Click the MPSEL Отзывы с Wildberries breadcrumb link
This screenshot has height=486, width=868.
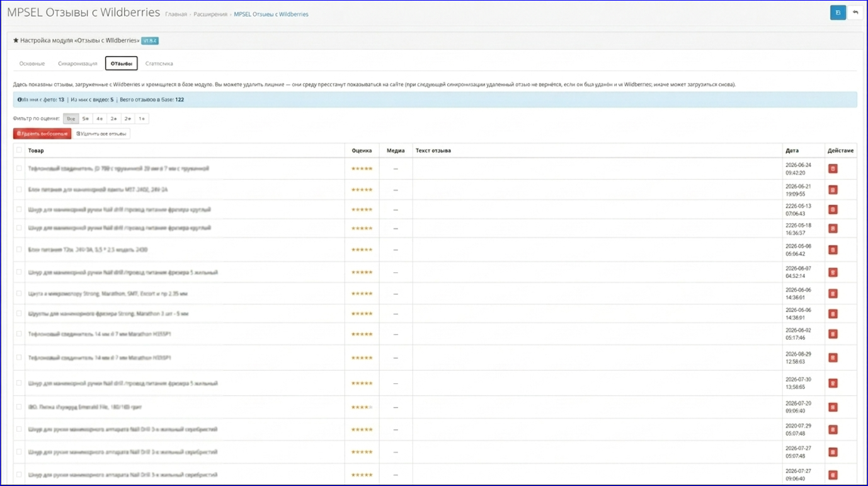[x=271, y=14]
